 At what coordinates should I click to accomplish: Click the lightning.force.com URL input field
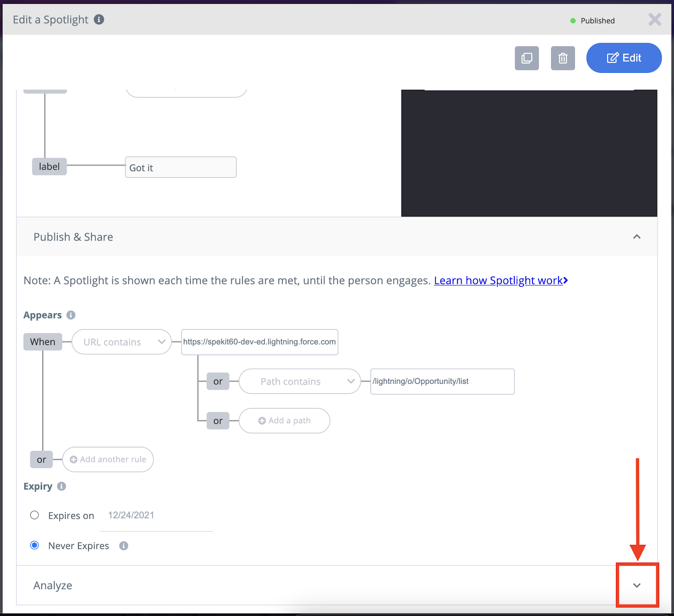(259, 342)
